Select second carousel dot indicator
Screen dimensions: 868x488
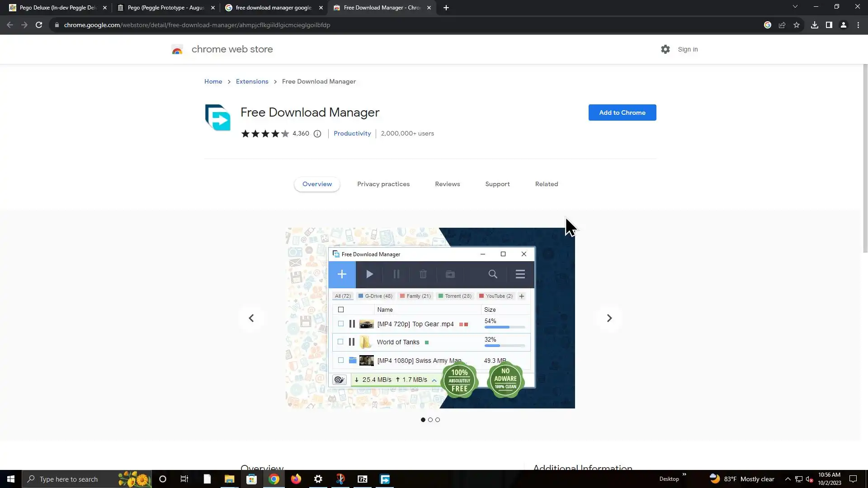click(x=430, y=420)
